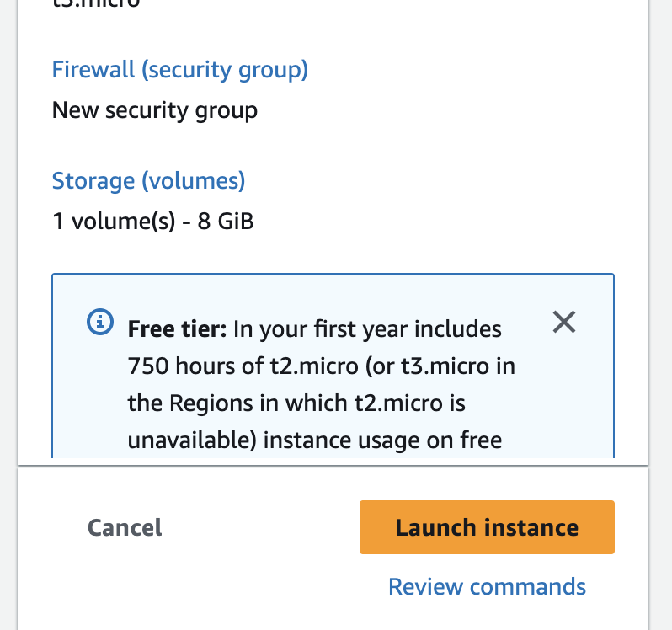Click '8 GiB' in the volume summary
This screenshot has width=672, height=630.
226,222
